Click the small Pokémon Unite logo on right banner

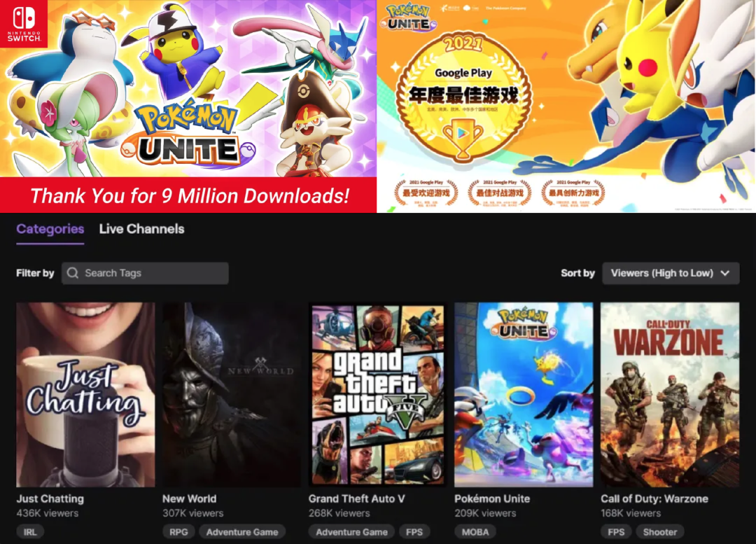tap(408, 18)
